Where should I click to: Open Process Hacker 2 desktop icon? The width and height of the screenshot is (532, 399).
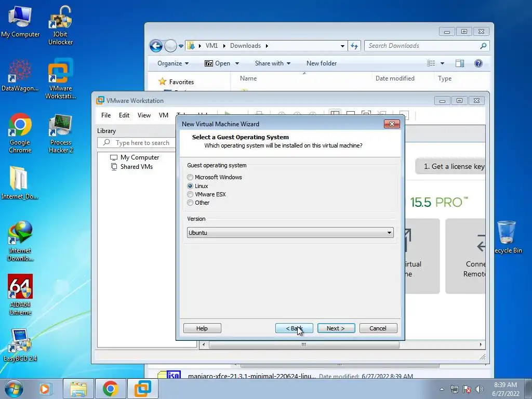(x=60, y=134)
